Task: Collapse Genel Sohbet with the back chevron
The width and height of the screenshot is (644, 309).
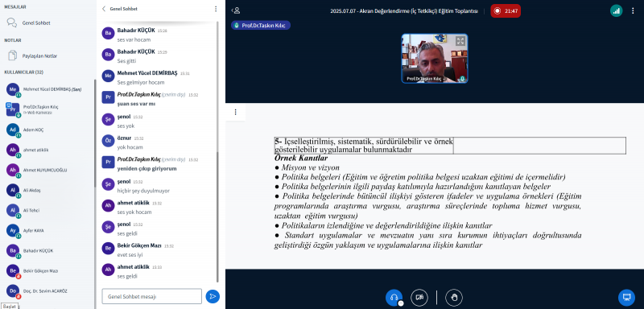Action: (104, 9)
